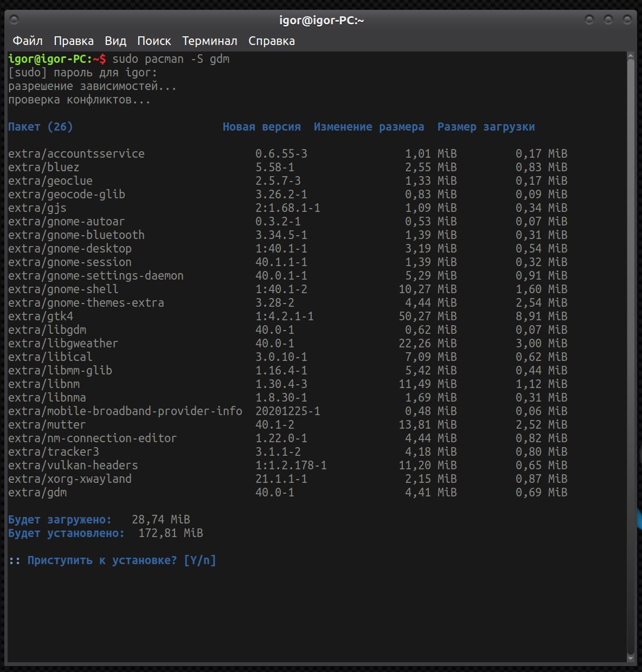Open the Правка menu
The image size is (642, 672).
click(74, 41)
